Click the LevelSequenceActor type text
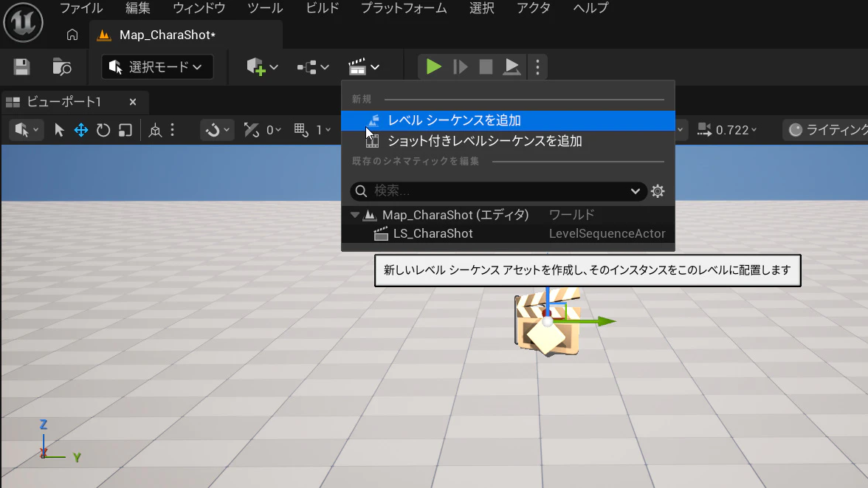Viewport: 868px width, 488px height. pos(607,234)
